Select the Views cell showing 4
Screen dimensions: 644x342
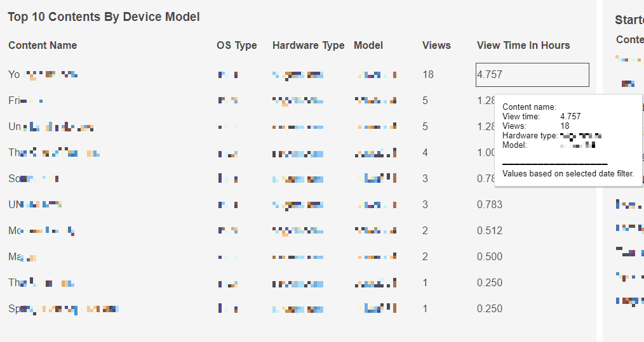pos(426,153)
